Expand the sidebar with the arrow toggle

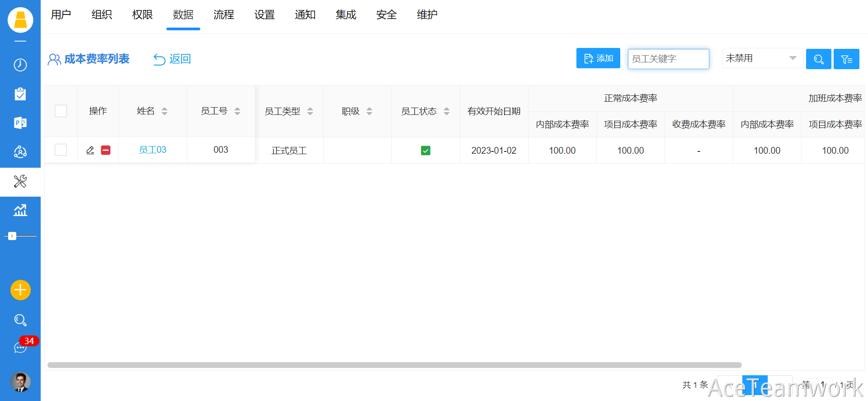coord(12,236)
